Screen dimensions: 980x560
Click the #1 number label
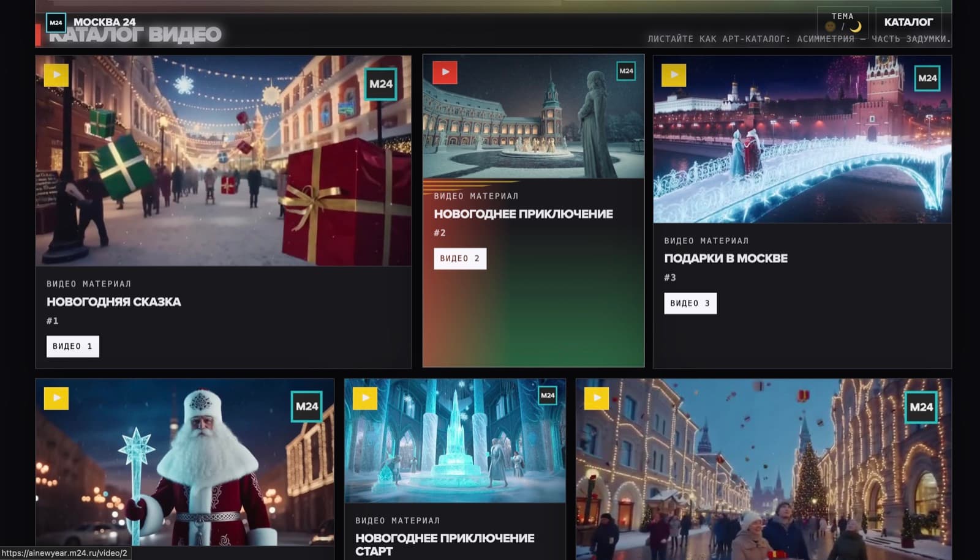coord(53,321)
